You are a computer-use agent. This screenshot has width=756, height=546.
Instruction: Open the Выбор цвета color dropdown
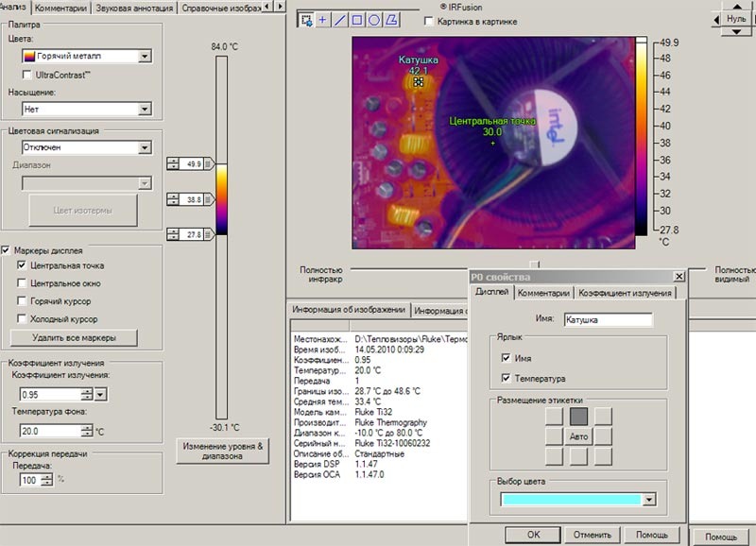[x=578, y=500]
